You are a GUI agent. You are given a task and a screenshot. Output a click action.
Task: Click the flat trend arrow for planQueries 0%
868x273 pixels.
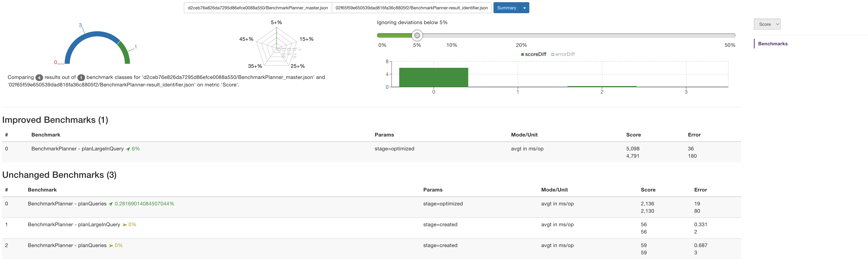111,246
